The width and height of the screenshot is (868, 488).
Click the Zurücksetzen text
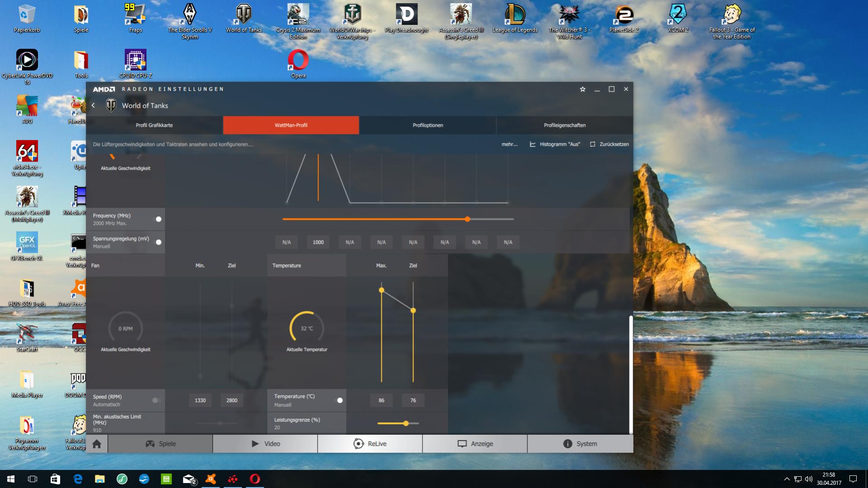(x=614, y=144)
